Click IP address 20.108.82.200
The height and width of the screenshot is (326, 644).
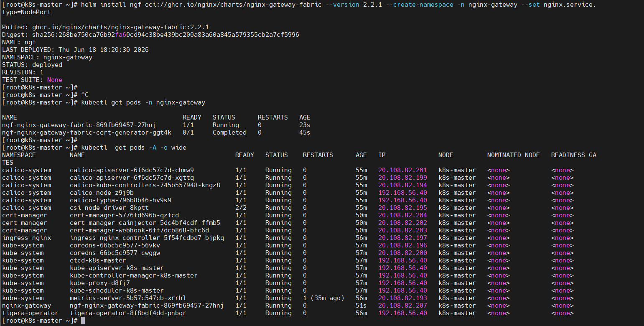(x=402, y=253)
